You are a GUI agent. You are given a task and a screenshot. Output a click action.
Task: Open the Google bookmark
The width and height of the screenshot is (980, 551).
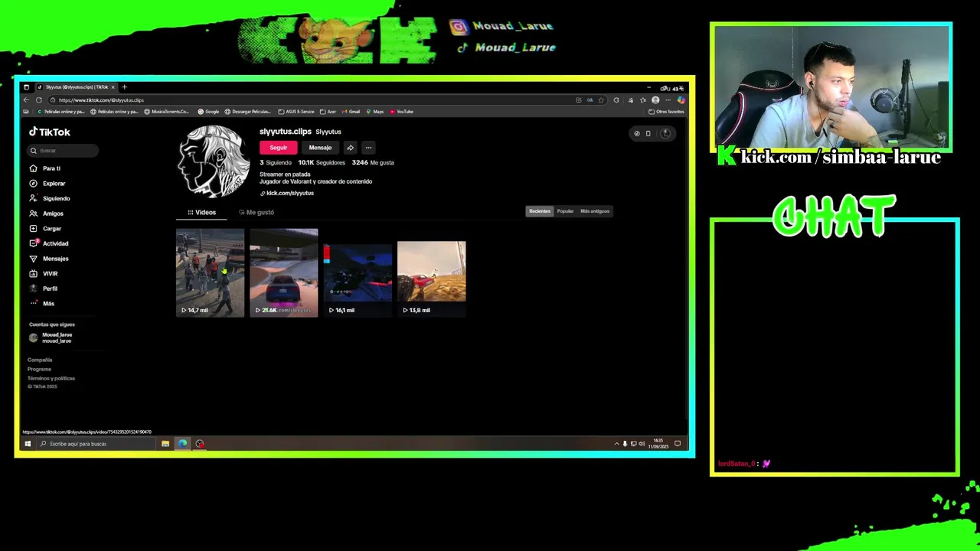pos(208,112)
